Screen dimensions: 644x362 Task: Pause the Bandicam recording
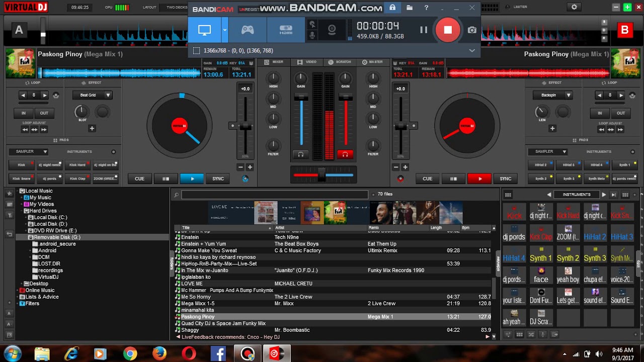[x=424, y=30]
